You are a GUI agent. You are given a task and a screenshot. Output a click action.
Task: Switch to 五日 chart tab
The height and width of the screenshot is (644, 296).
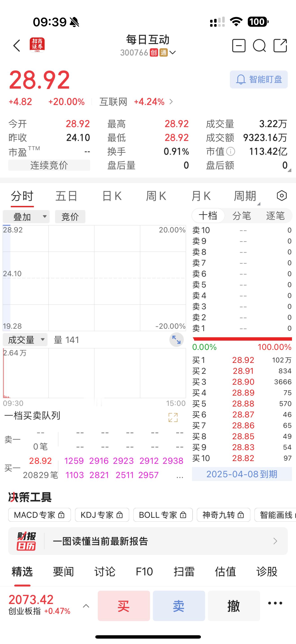[66, 196]
